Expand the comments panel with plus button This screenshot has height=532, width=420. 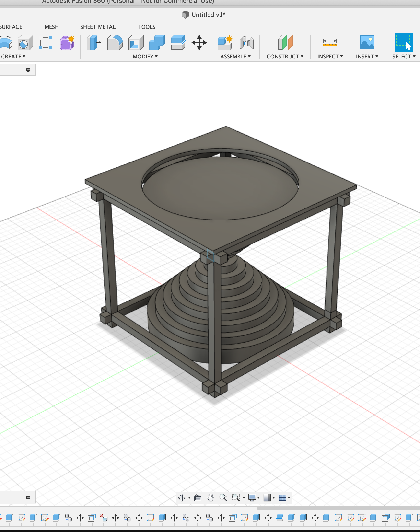[28, 497]
